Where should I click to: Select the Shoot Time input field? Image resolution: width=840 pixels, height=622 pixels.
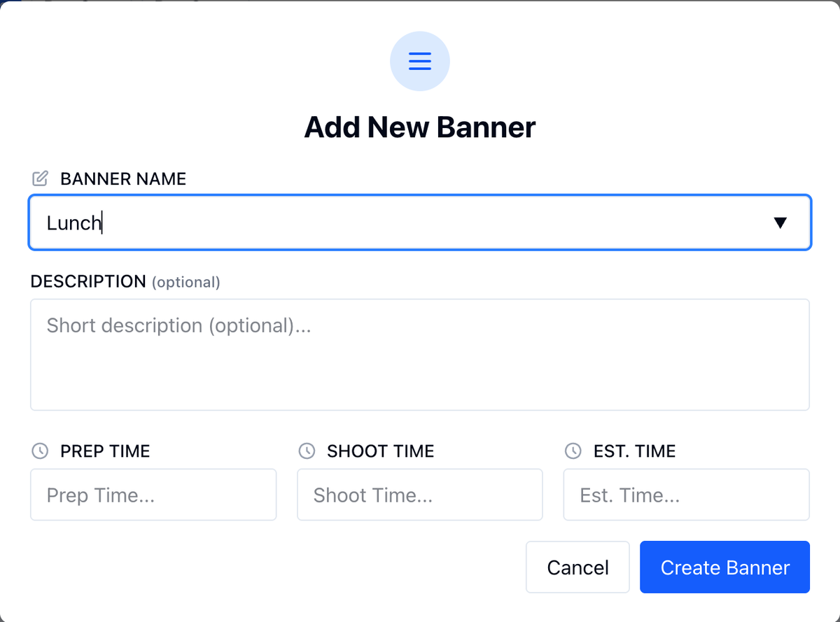pos(420,495)
